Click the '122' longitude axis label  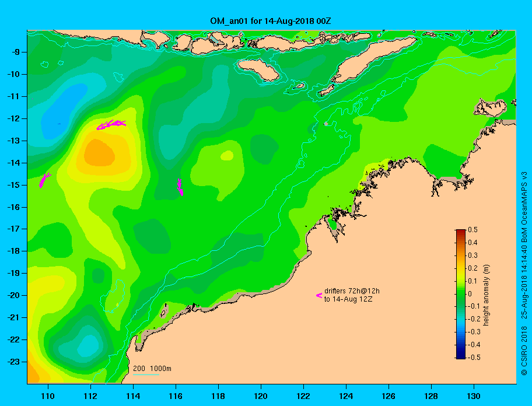pos(303,396)
